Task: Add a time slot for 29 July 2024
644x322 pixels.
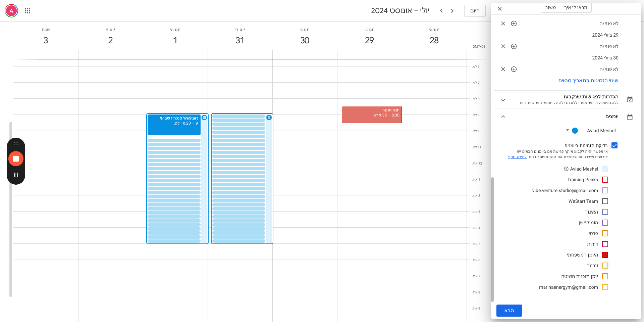Action: tap(514, 46)
